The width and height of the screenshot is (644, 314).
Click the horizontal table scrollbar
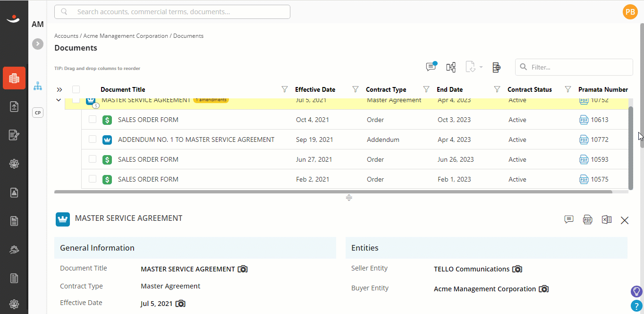coord(333,192)
